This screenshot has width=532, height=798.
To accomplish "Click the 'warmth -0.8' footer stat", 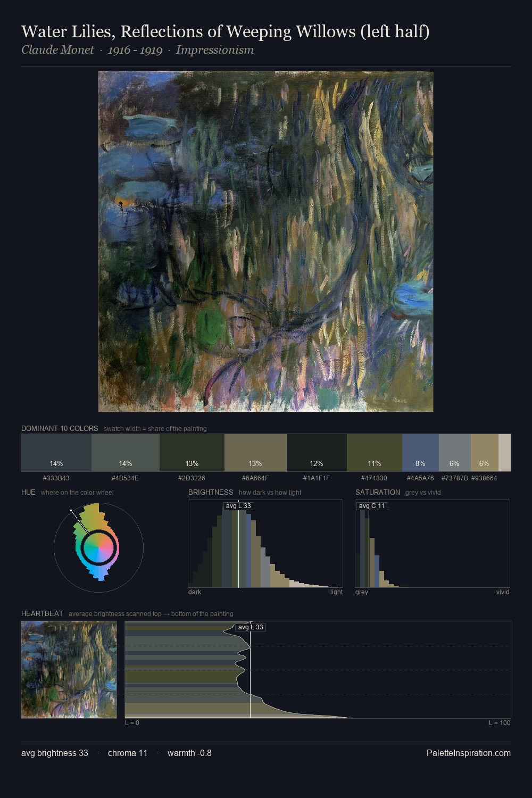I will click(189, 753).
